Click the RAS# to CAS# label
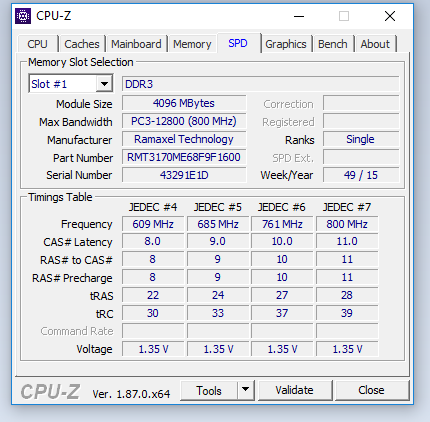 tap(76, 260)
